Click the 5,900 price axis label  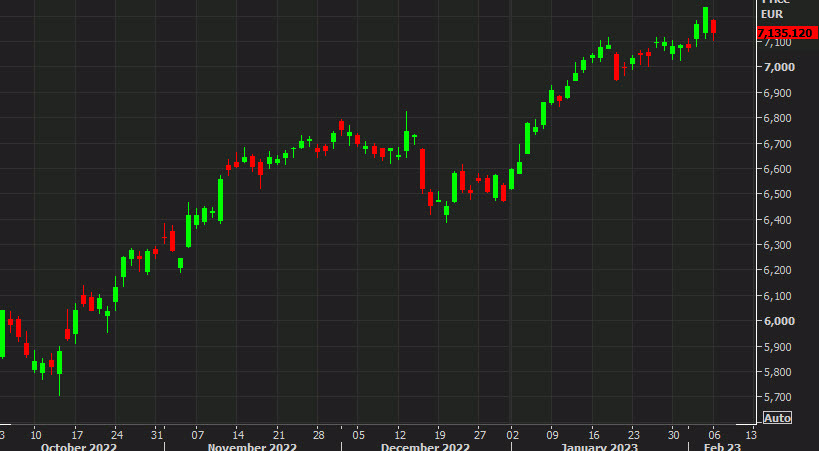[x=777, y=347]
